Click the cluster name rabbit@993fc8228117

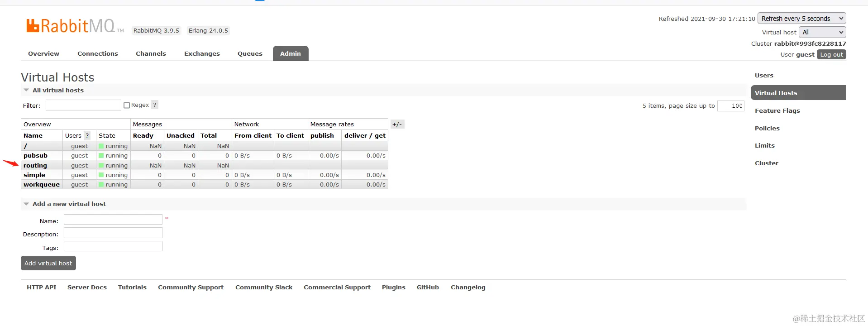810,43
